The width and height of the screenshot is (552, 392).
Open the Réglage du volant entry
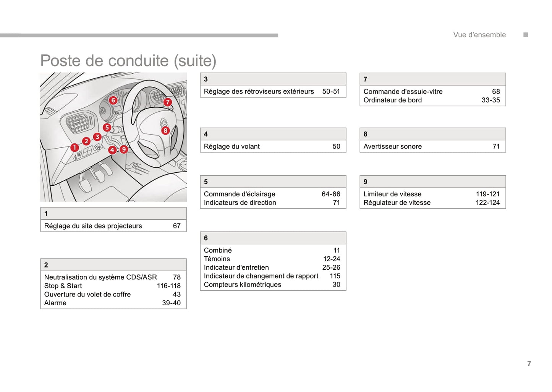click(231, 146)
